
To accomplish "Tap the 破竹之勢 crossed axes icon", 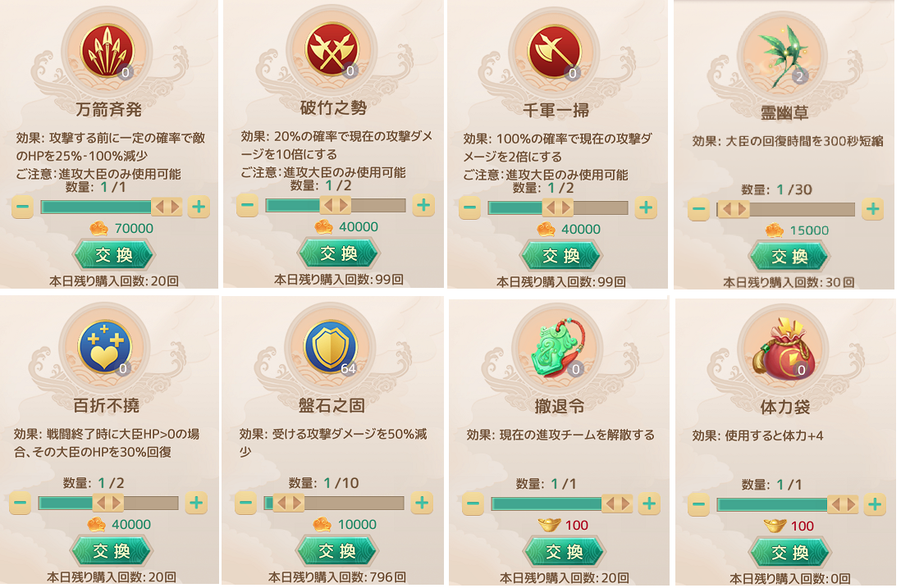I will click(332, 51).
